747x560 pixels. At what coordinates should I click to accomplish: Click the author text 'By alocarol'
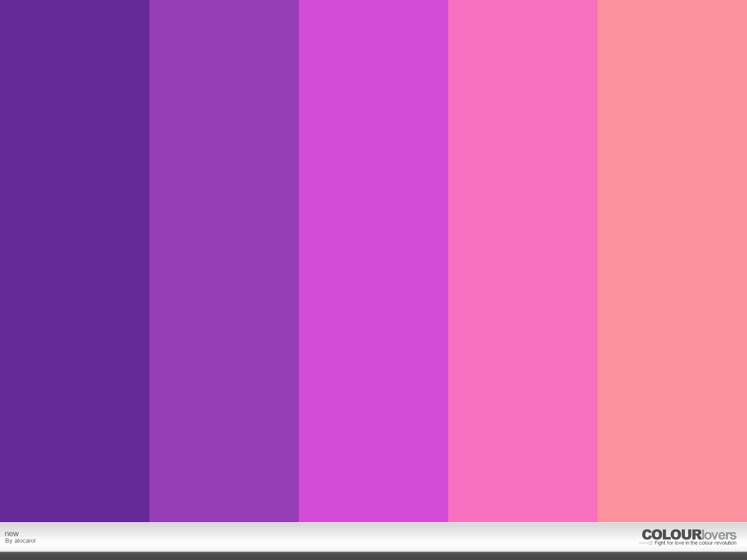click(x=20, y=541)
